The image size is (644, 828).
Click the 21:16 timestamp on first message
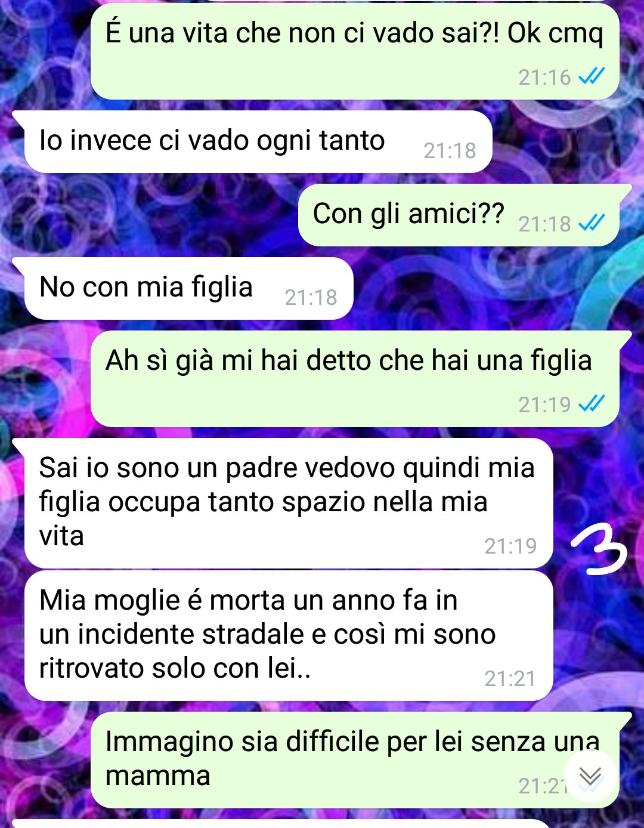click(544, 77)
